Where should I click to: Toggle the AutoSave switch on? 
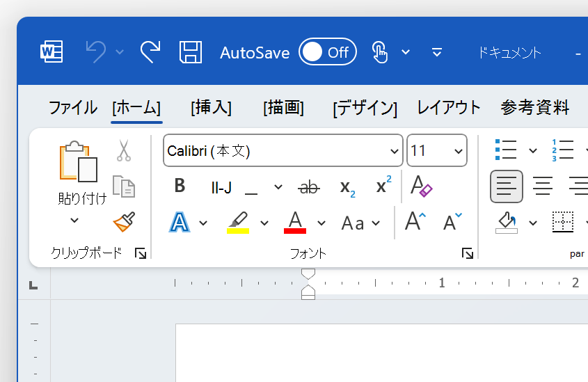point(327,51)
